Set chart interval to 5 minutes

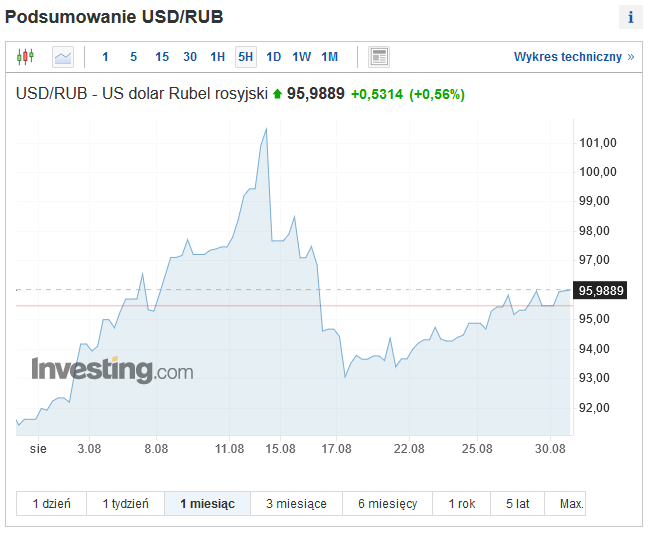click(x=133, y=57)
